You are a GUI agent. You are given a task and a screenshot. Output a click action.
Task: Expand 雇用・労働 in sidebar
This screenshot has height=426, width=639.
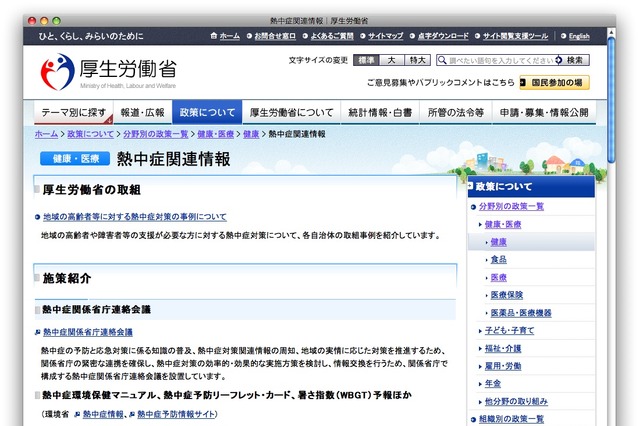(480, 366)
